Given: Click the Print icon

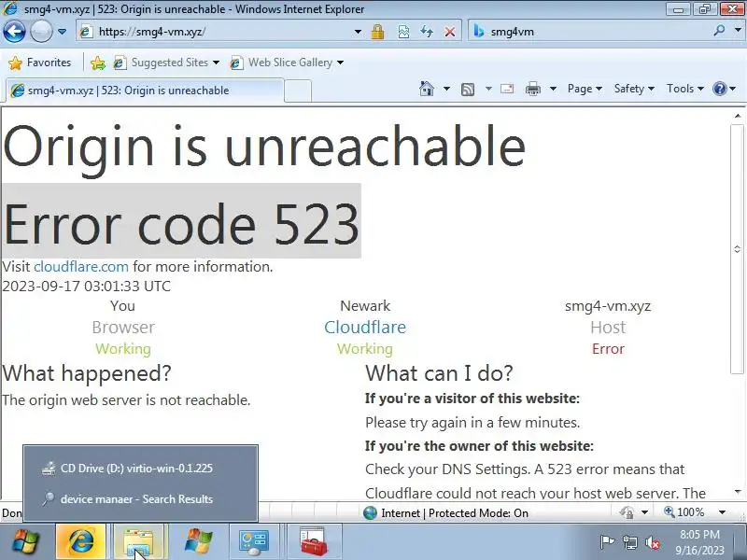Looking at the screenshot, I should click(x=532, y=89).
